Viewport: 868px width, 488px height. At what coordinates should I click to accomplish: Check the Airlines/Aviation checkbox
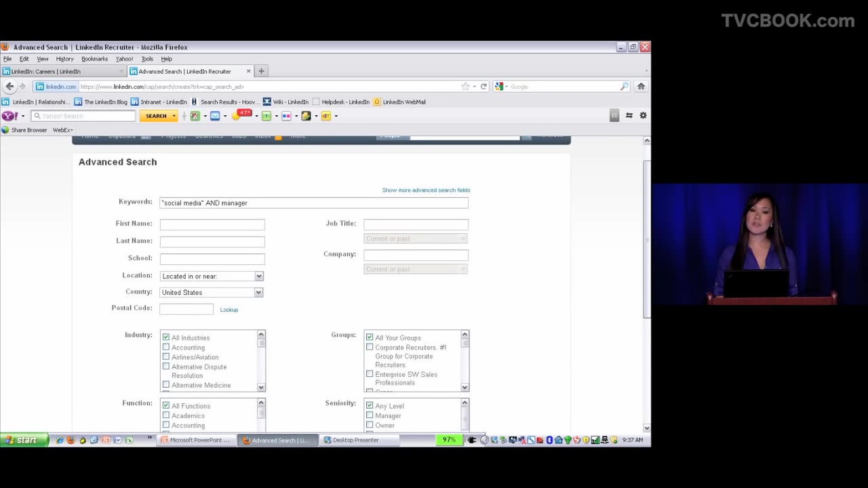click(x=165, y=357)
